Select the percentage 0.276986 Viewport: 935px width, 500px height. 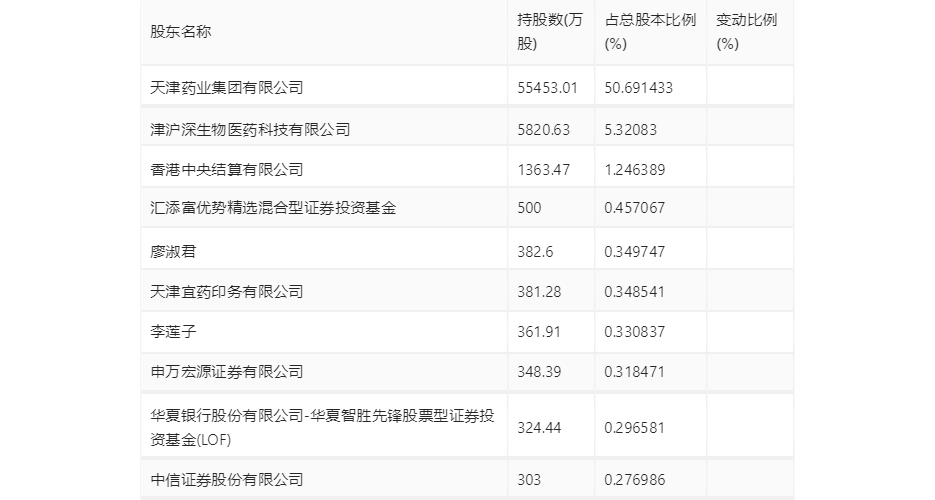[634, 479]
